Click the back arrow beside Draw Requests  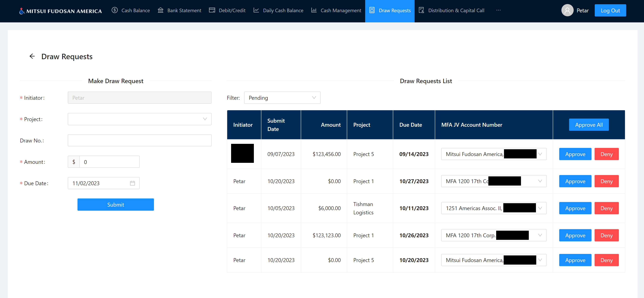click(32, 56)
